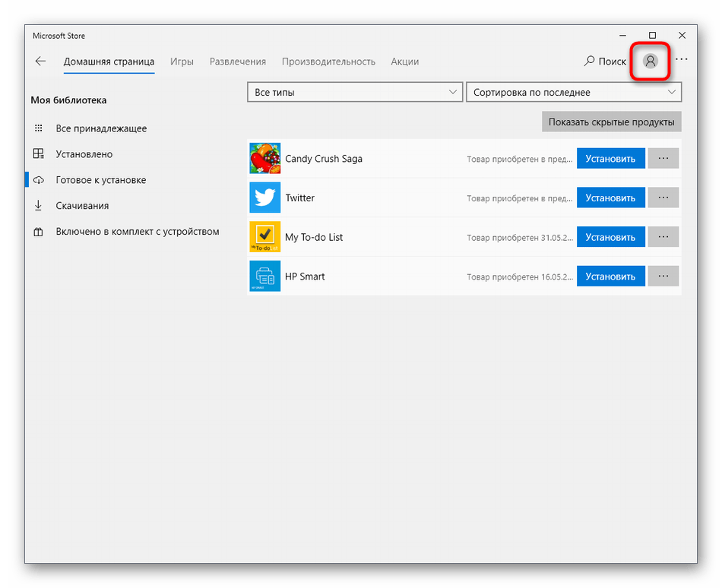Expand the Сортировка по последнее dropdown
The image size is (722, 588).
(573, 93)
